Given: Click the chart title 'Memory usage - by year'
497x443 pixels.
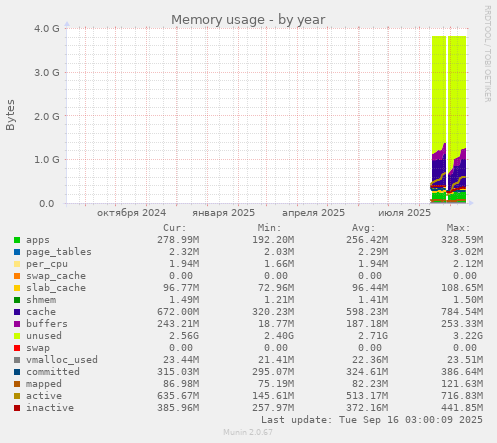Looking at the screenshot, I should coord(248,20).
